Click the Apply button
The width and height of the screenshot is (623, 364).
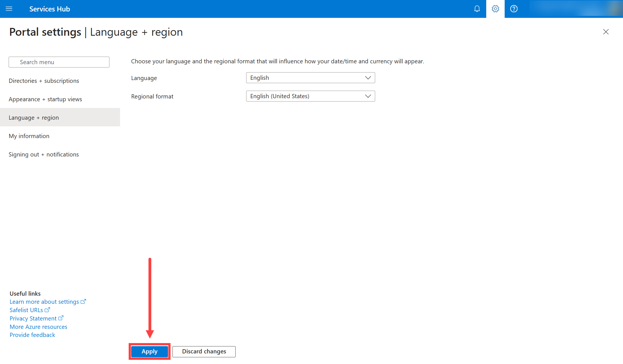[150, 351]
